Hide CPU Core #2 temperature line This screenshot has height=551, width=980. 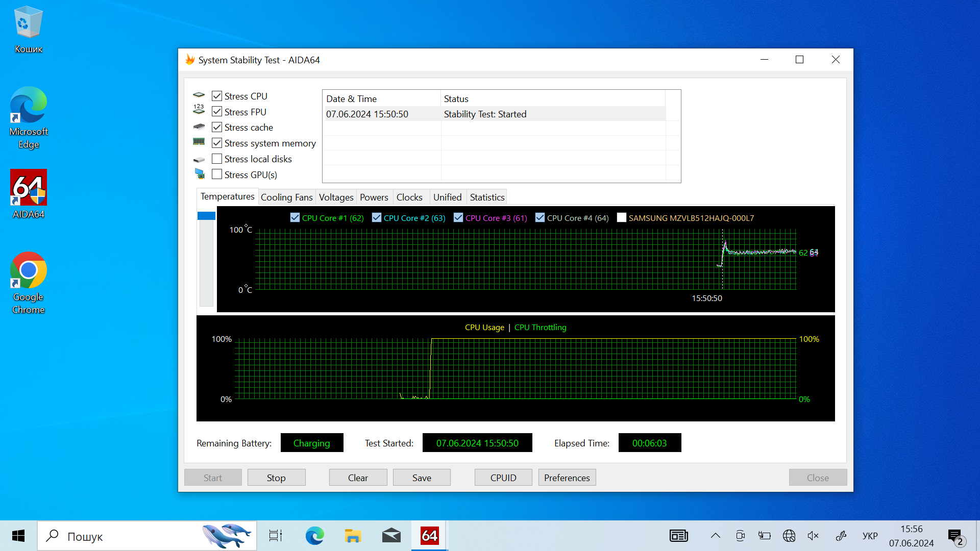pos(377,217)
